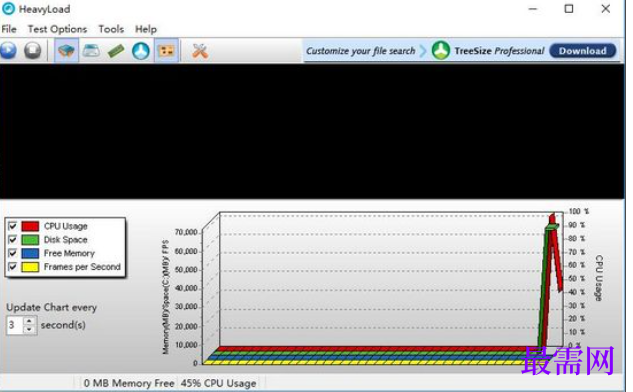Toggle the Stress CPU toolbar icon
The width and height of the screenshot is (633, 392).
(x=66, y=51)
